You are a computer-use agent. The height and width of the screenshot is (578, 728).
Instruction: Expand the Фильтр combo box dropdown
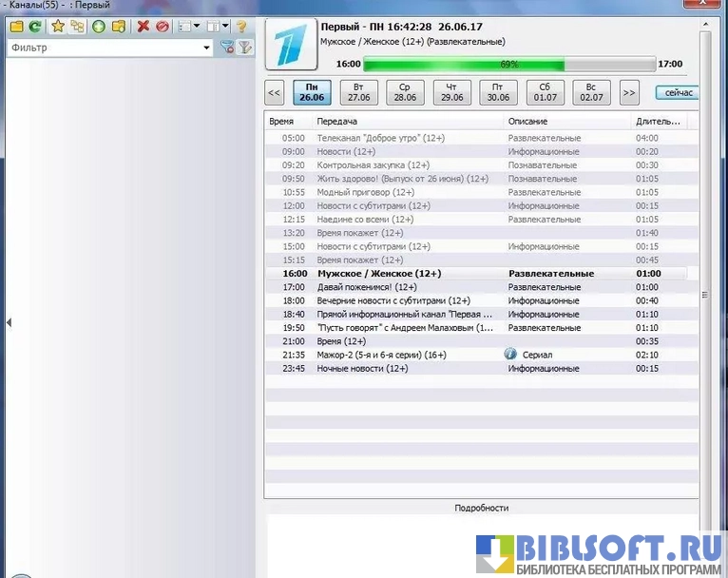[x=207, y=48]
